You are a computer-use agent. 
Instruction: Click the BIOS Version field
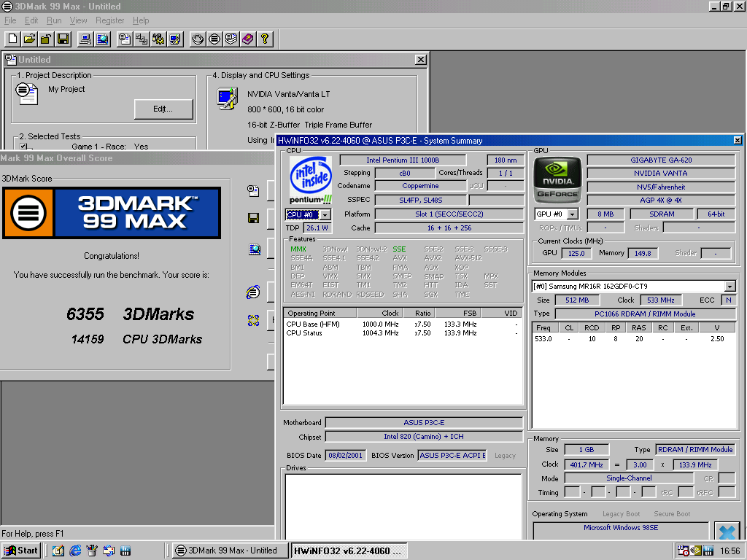(x=452, y=455)
